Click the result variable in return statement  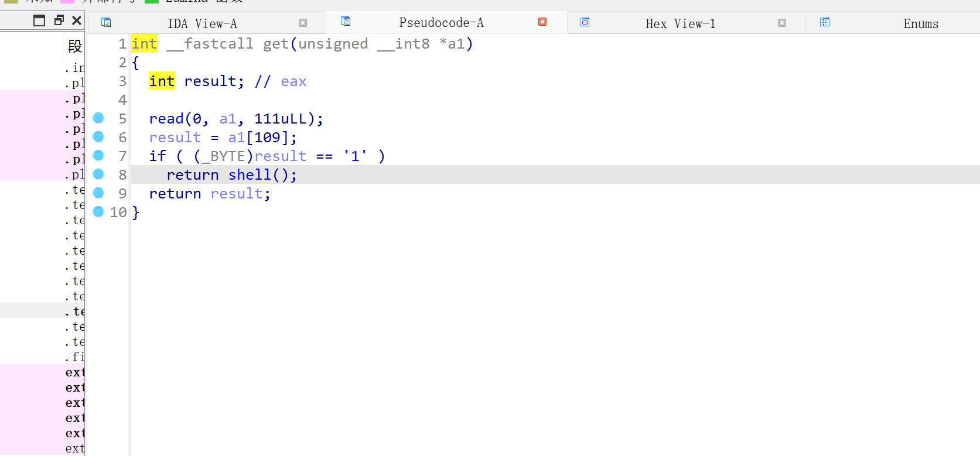click(x=237, y=194)
